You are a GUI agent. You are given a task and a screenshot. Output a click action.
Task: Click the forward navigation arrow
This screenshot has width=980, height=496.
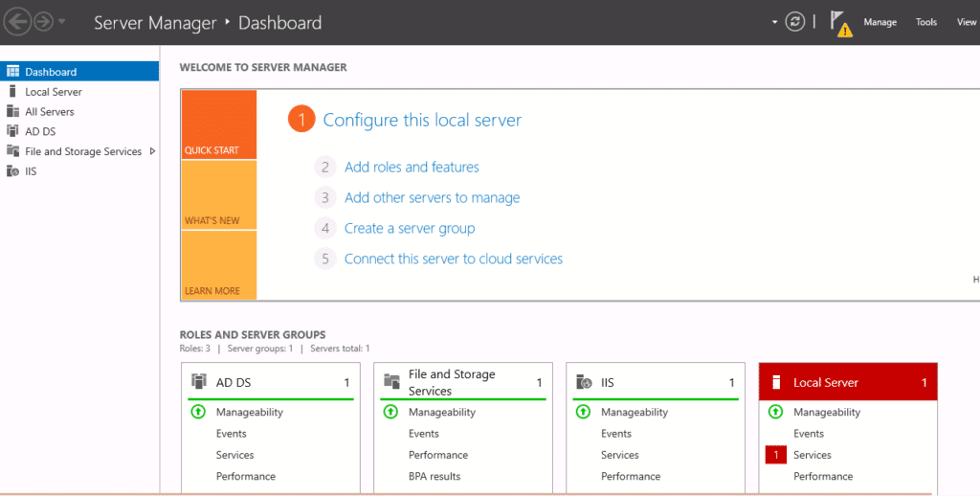click(x=43, y=22)
